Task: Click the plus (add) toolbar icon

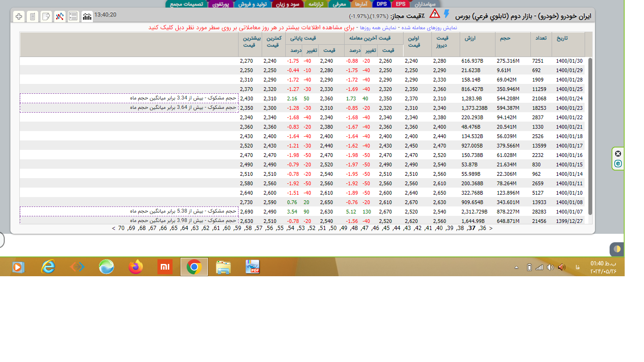Action: [19, 16]
